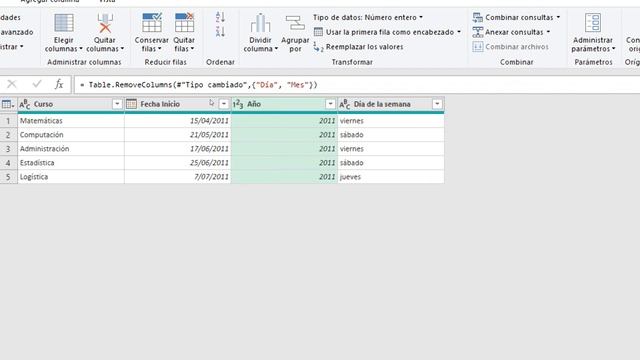The width and height of the screenshot is (640, 360).
Task: Click date cell 17/06/2011
Action: click(x=178, y=149)
